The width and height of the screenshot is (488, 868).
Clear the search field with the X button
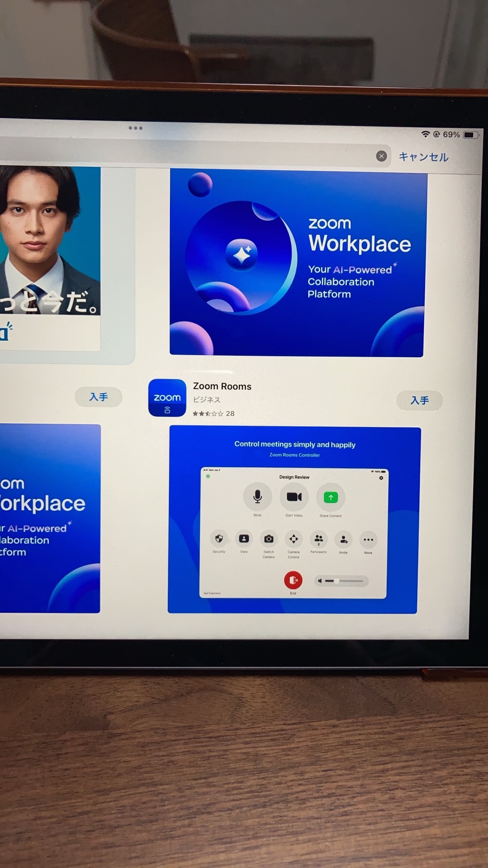click(x=381, y=156)
